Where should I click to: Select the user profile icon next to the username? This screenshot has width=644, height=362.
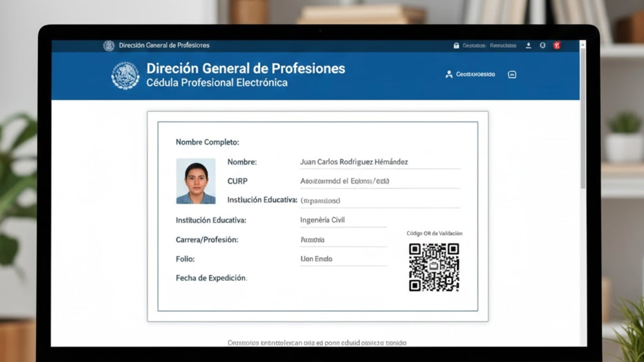(449, 74)
